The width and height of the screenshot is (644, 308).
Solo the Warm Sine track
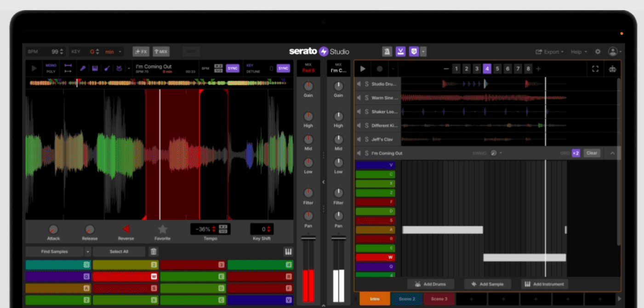click(x=367, y=98)
